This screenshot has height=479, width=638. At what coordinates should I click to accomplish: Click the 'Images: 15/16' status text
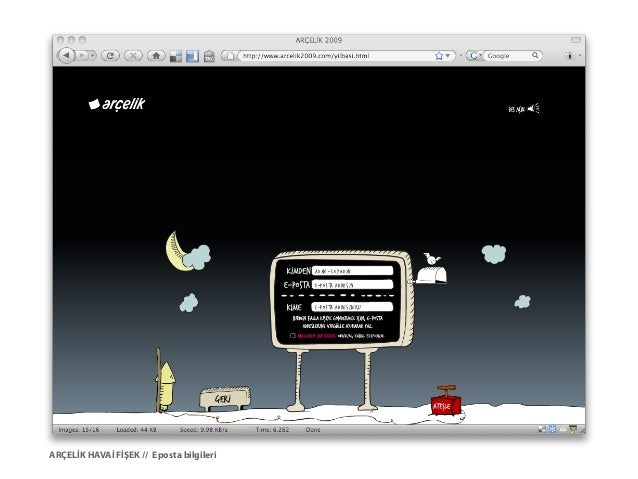coord(79,430)
